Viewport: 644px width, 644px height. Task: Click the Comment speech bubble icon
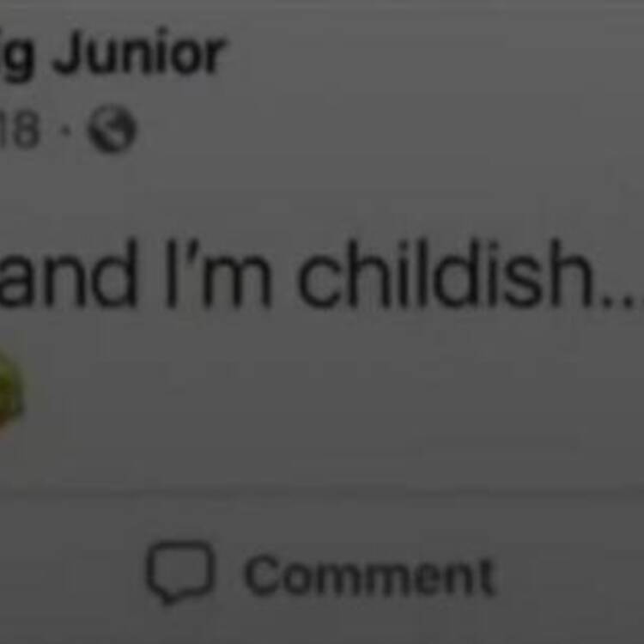click(x=180, y=573)
